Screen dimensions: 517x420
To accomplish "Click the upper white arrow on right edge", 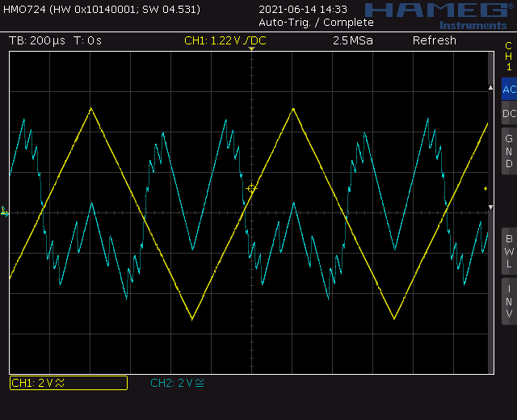I will click(491, 86).
